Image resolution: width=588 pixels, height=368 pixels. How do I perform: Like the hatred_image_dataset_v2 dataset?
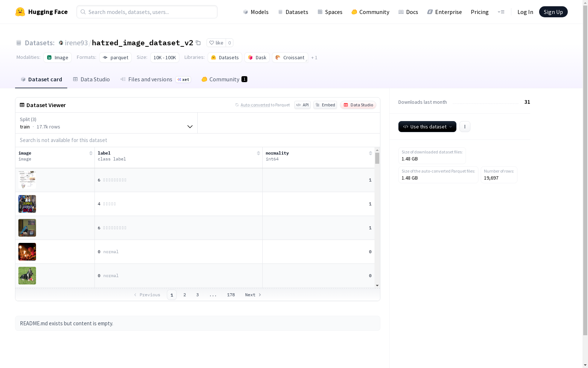(216, 43)
